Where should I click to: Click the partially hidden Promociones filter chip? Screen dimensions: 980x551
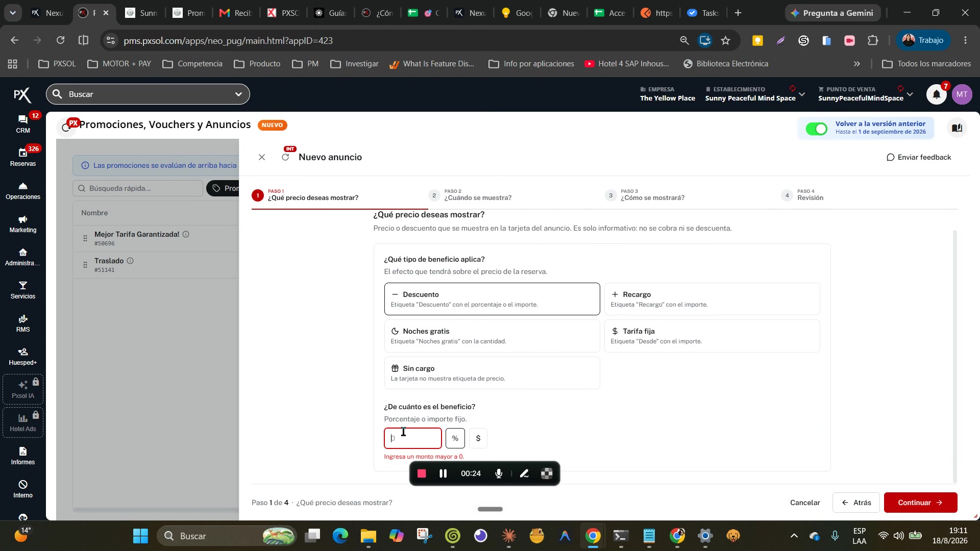tap(223, 188)
